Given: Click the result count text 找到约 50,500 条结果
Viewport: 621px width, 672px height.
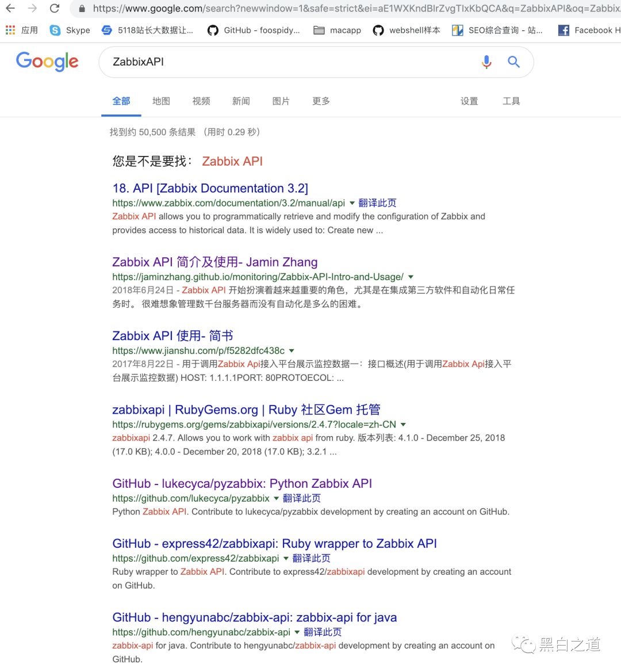Looking at the screenshot, I should [x=152, y=132].
